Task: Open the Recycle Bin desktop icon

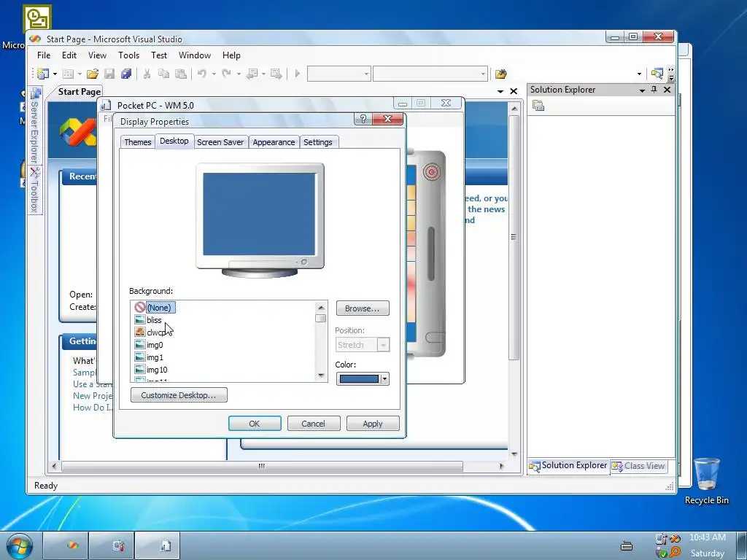Action: (x=706, y=481)
